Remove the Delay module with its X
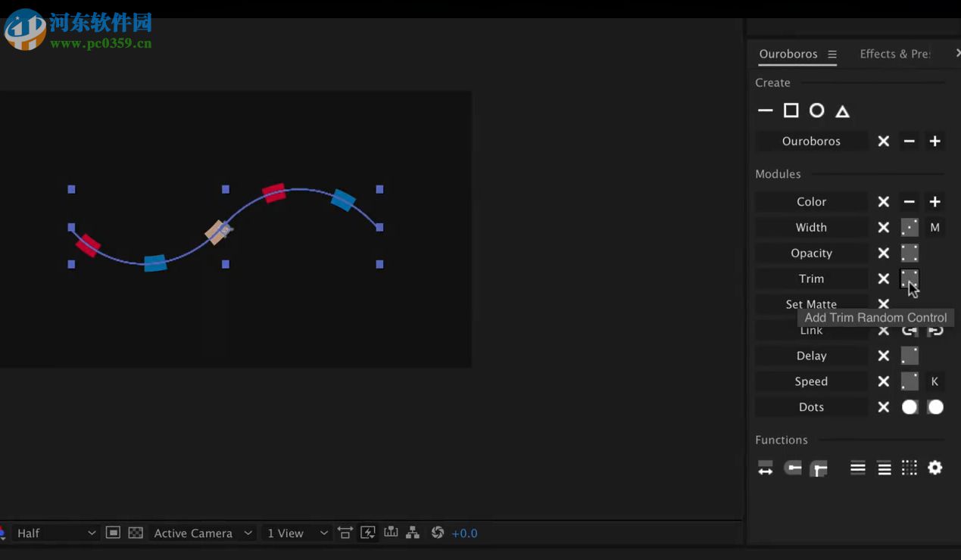 (883, 356)
